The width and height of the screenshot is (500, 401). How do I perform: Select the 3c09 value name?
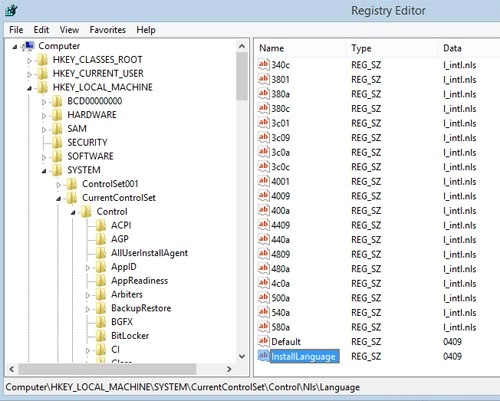click(x=281, y=138)
